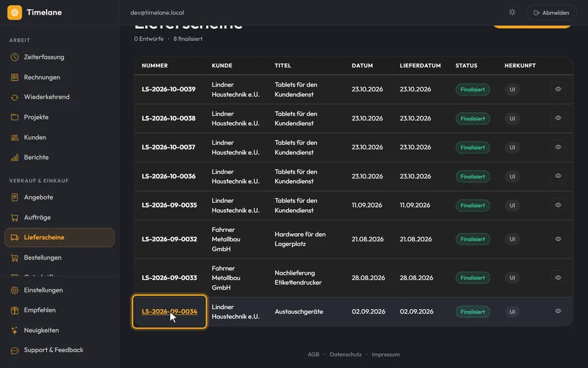Image resolution: width=588 pixels, height=368 pixels.
Task: Click the LIEFERDATUM column header
Action: point(420,66)
